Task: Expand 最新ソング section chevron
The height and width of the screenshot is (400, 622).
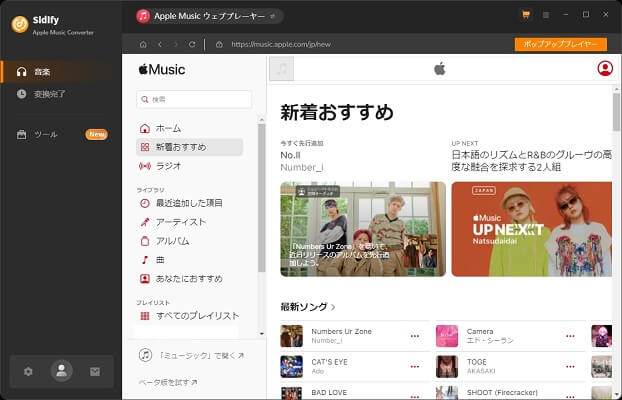Action: click(333, 307)
